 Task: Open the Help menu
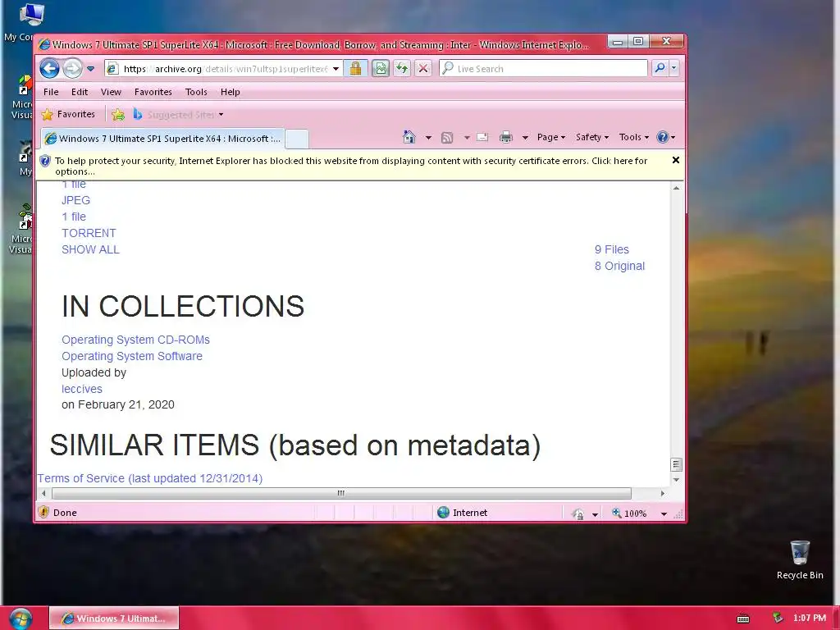point(231,92)
